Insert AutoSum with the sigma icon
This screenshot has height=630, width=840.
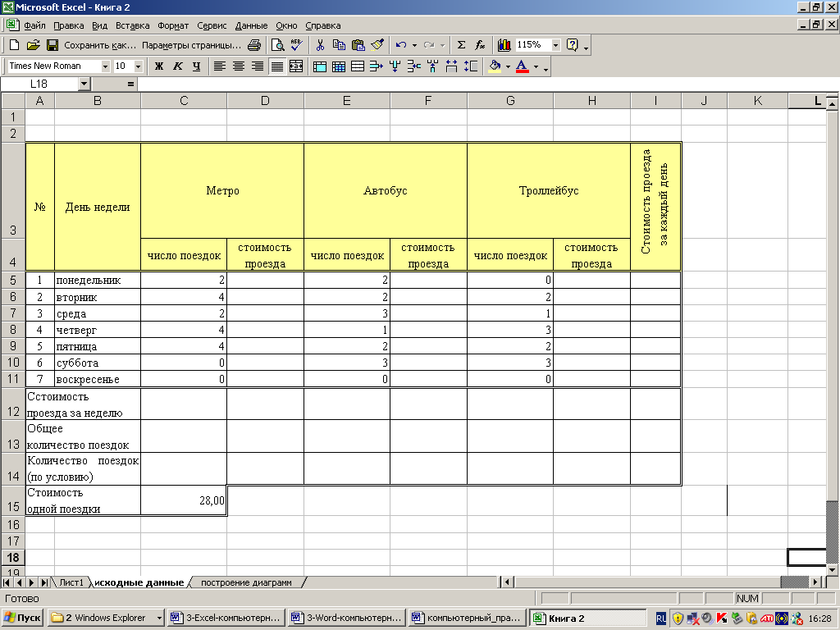click(461, 45)
